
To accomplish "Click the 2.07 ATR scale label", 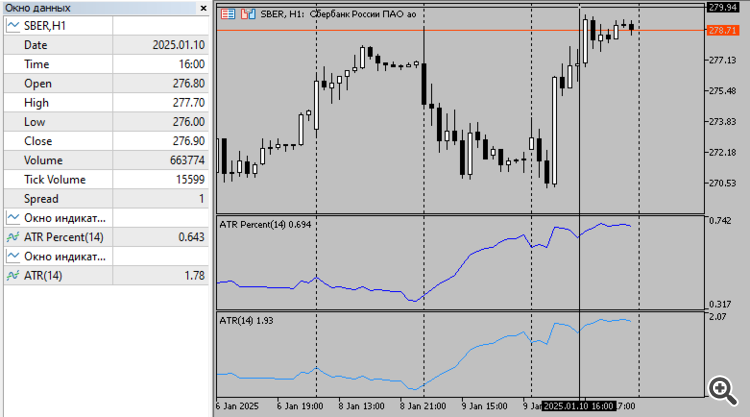I will coord(717,317).
